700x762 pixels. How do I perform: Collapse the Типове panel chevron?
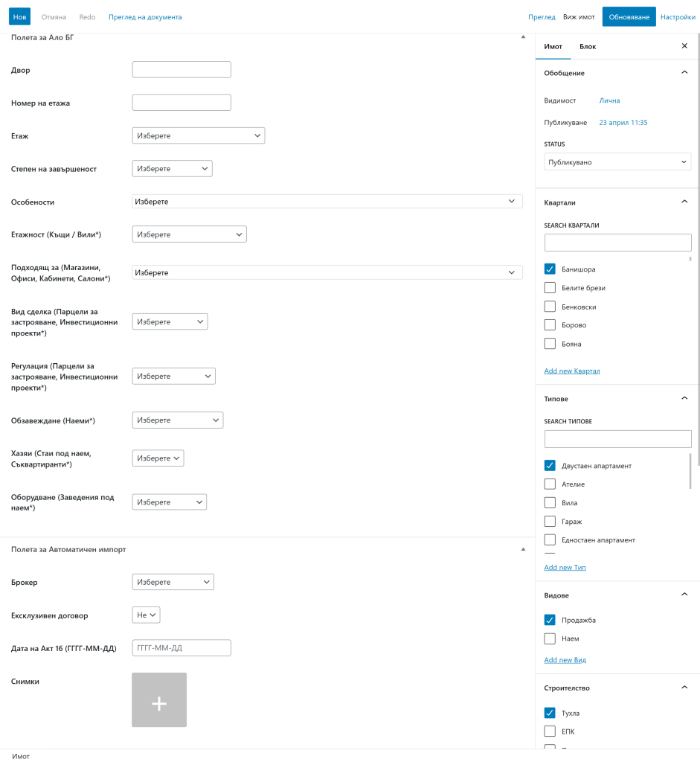684,399
